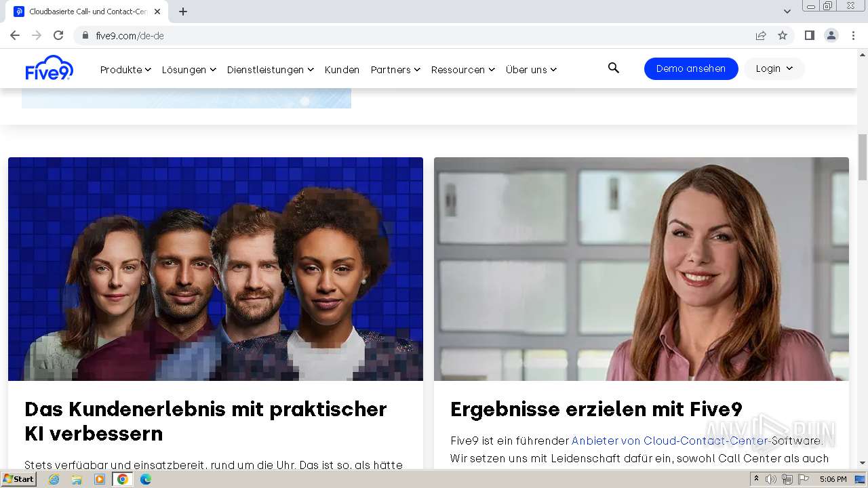Open the Chrome profile avatar icon
This screenshot has height=488, width=868.
831,35
